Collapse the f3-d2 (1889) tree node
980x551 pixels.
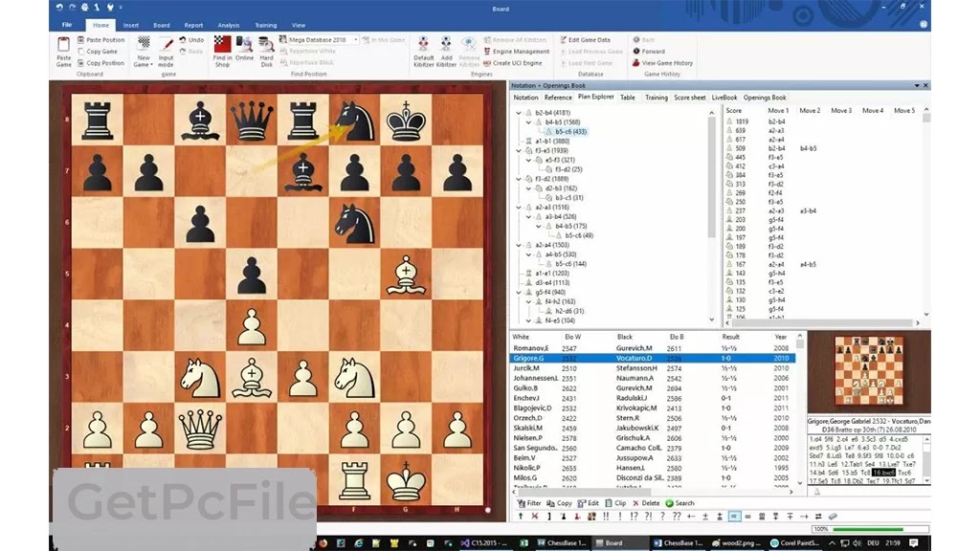click(x=519, y=179)
